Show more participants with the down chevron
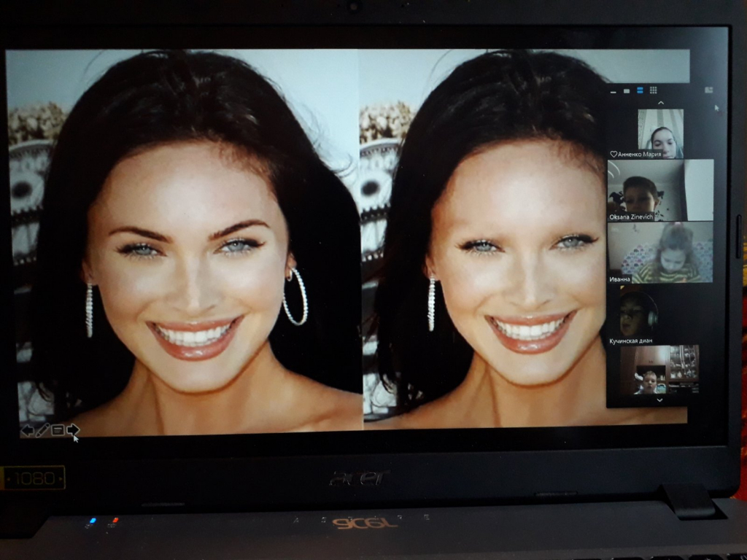The image size is (747, 560). click(659, 400)
